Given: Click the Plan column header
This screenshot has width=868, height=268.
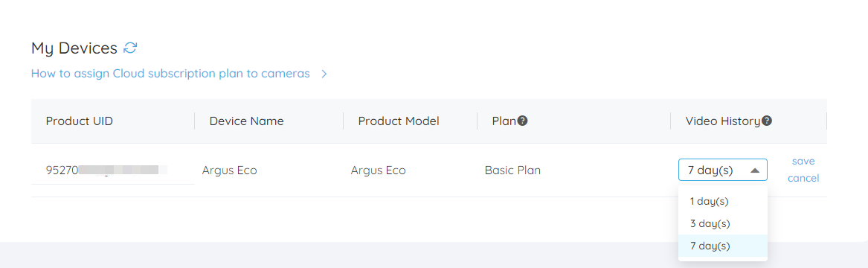Looking at the screenshot, I should [x=504, y=121].
